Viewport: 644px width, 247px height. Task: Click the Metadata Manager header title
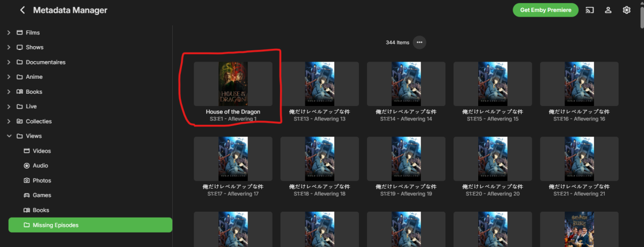point(70,10)
